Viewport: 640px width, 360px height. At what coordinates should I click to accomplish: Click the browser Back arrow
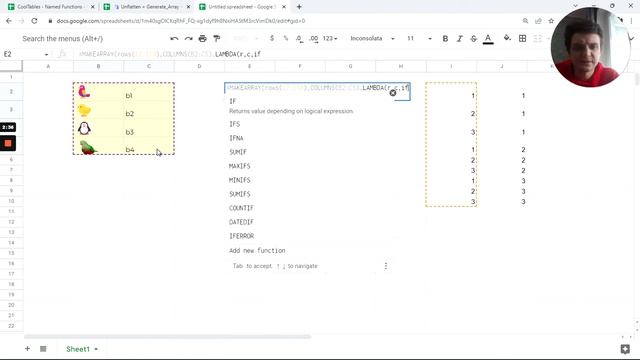pos(9,21)
